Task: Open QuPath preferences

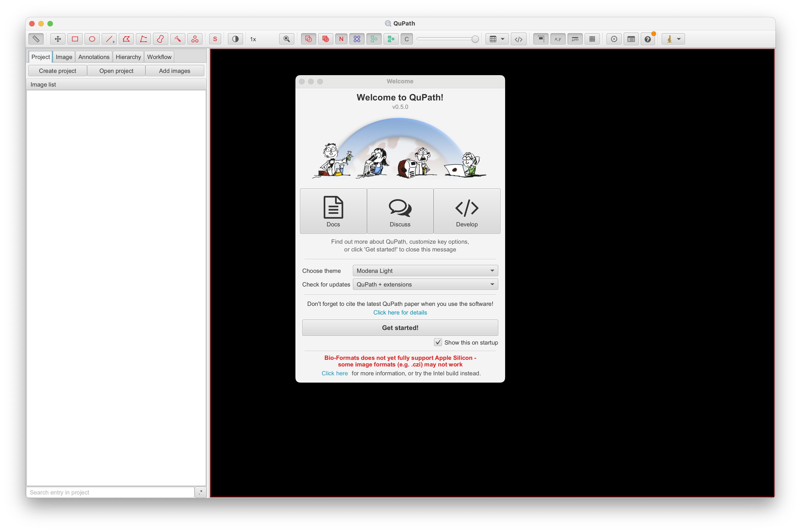Action: point(614,39)
